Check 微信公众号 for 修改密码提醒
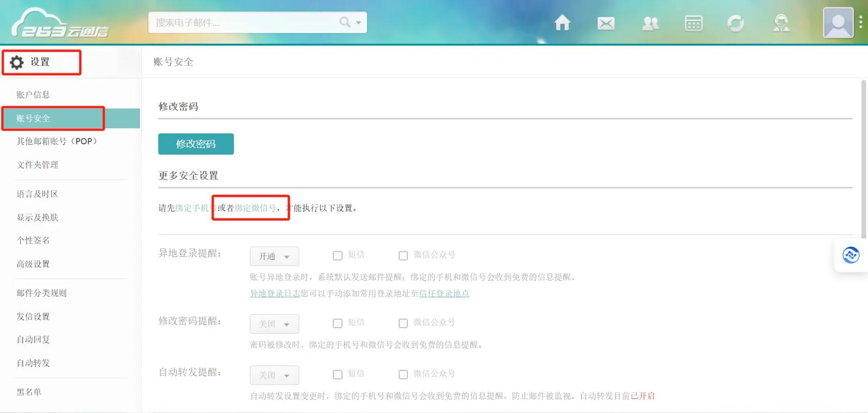 coord(403,323)
